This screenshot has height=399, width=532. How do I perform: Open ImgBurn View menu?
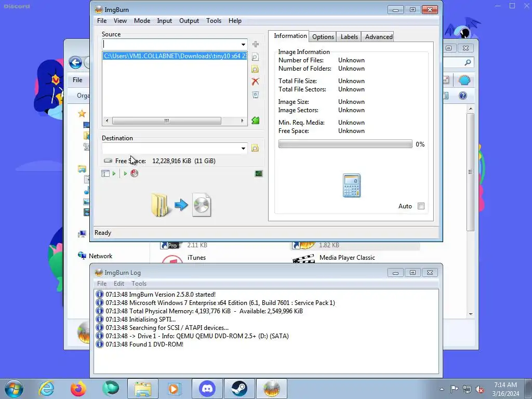pos(120,21)
